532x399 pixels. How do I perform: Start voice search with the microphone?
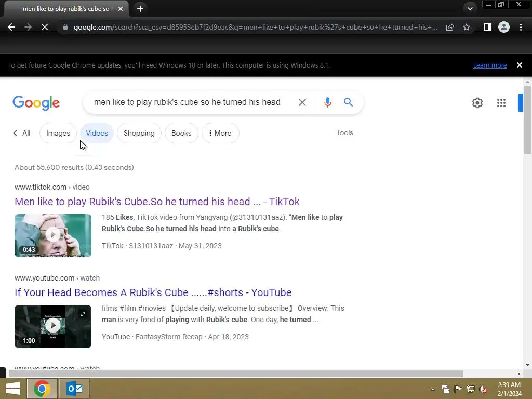coord(327,102)
